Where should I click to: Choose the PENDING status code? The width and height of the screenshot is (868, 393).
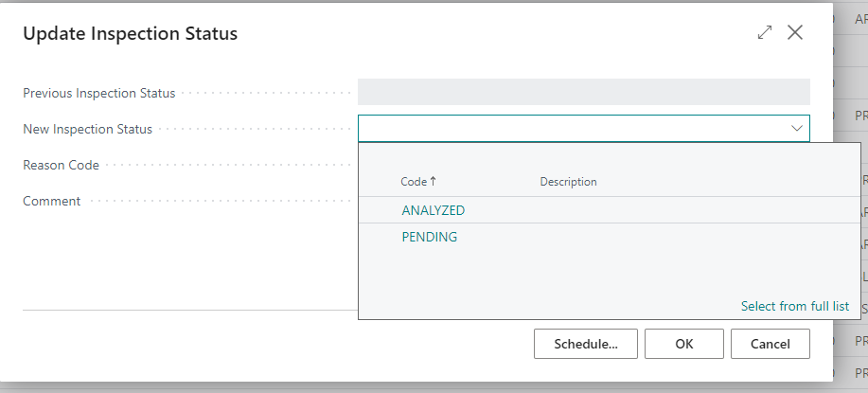(x=429, y=237)
